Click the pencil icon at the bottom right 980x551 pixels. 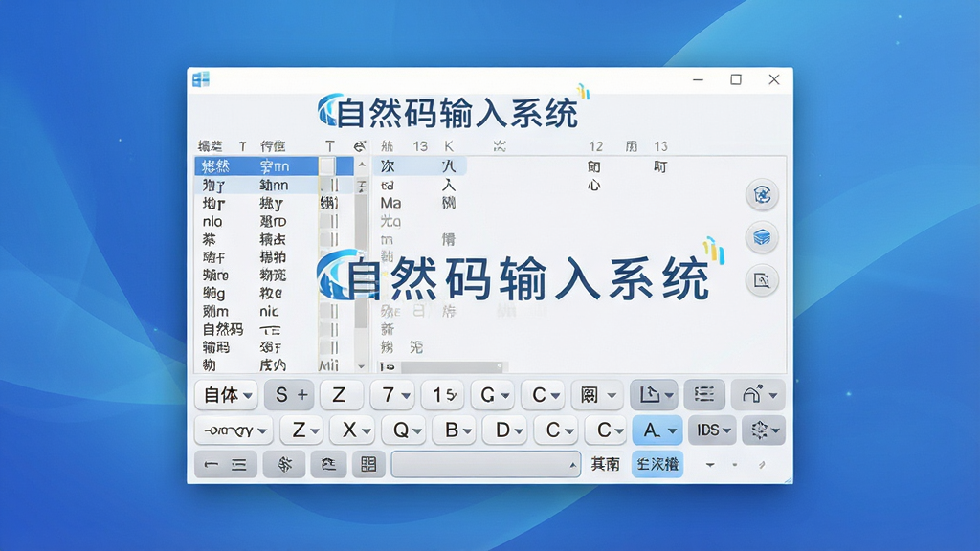pos(762,465)
